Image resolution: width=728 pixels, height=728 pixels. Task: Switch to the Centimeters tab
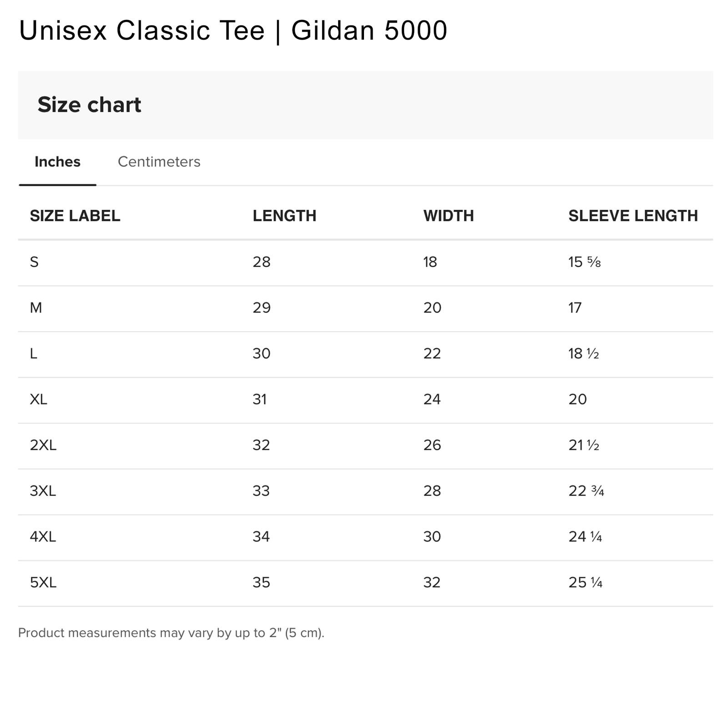coord(159,162)
